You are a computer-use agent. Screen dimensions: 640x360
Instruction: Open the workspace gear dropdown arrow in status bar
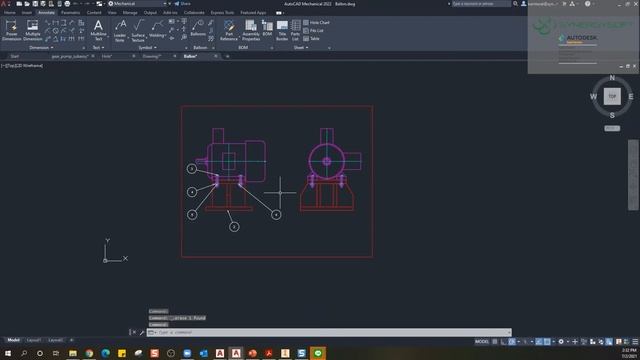coord(567,342)
